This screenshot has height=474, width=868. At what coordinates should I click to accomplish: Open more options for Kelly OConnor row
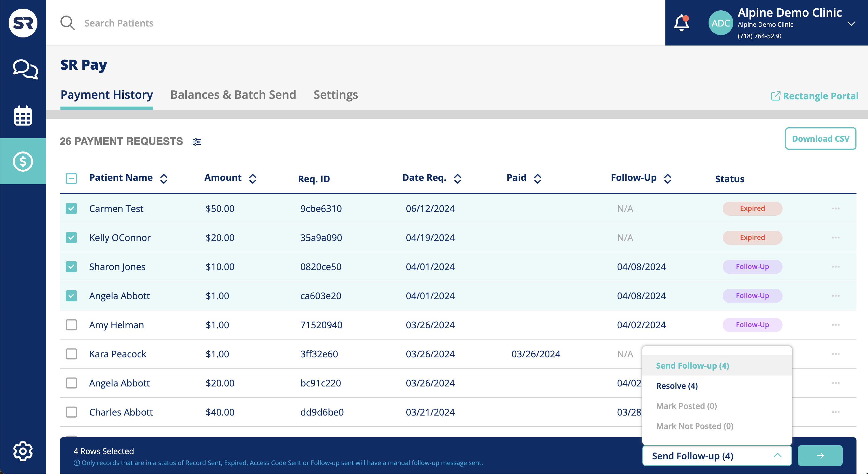coord(836,238)
